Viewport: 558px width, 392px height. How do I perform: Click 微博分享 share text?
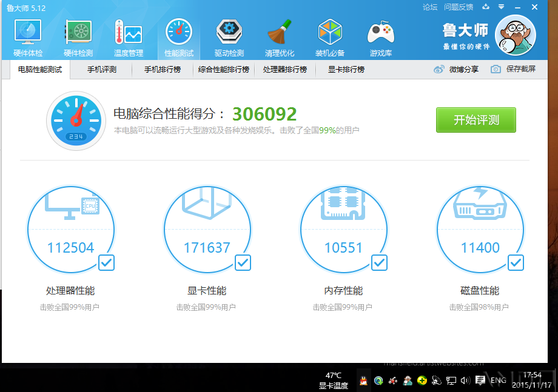tap(464, 69)
